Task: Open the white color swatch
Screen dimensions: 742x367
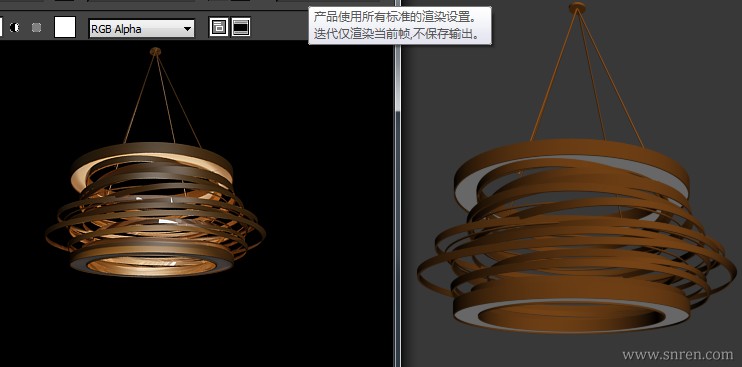Action: tap(65, 27)
